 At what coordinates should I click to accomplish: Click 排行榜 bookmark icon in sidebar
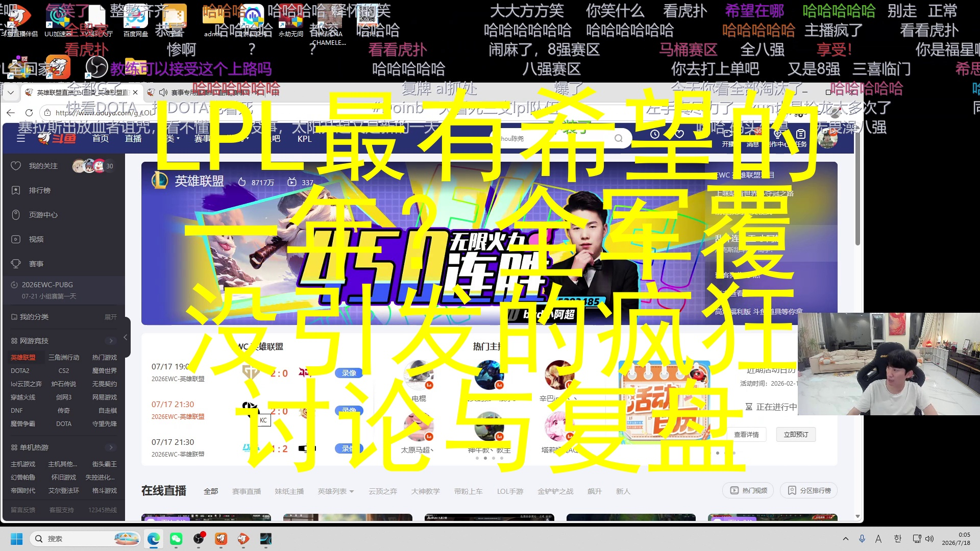(16, 190)
